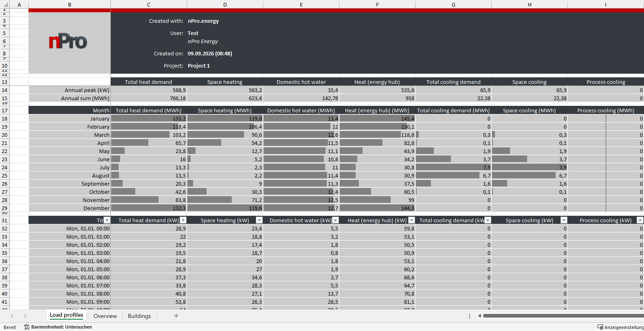
Task: Select column B header
Action: pyautogui.click(x=70, y=4)
